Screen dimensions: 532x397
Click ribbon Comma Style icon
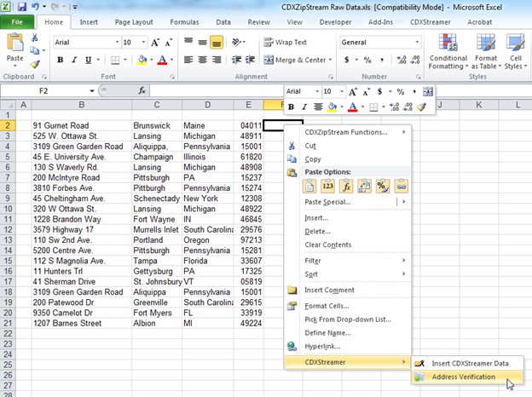[382, 60]
